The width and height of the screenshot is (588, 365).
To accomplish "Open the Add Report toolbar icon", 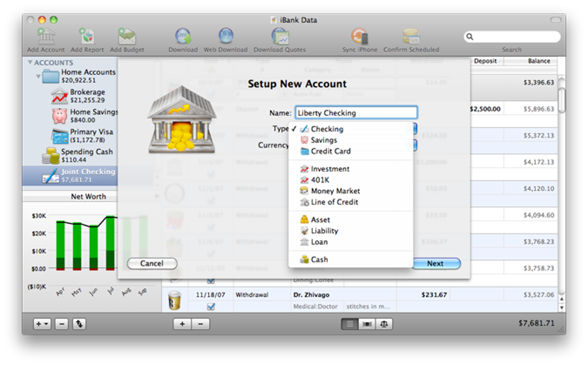I will click(x=86, y=36).
